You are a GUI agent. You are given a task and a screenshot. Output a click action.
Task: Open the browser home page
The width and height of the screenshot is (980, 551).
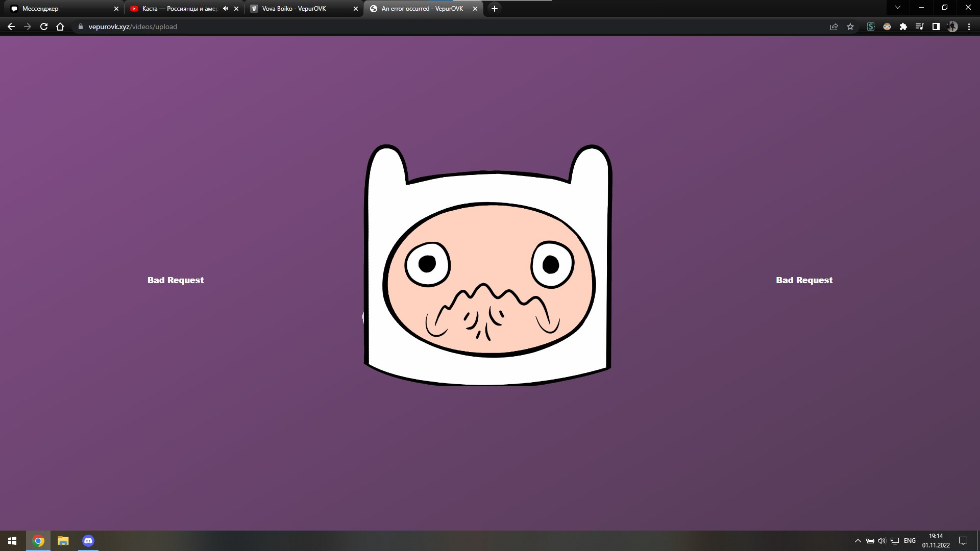click(60, 27)
